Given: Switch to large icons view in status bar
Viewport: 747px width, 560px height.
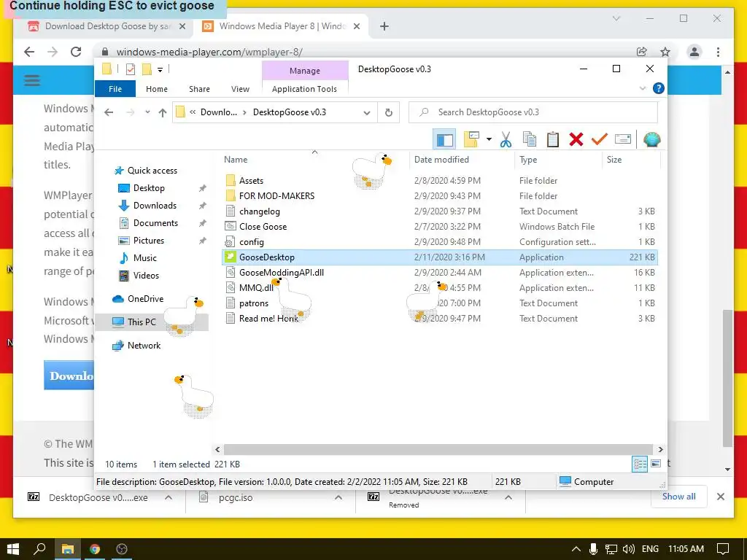Looking at the screenshot, I should (656, 464).
